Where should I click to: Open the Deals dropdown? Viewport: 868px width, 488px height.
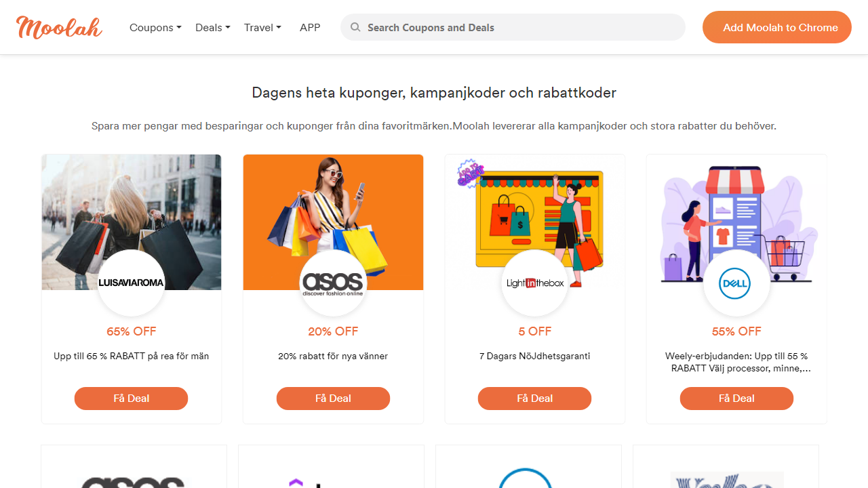tap(212, 27)
